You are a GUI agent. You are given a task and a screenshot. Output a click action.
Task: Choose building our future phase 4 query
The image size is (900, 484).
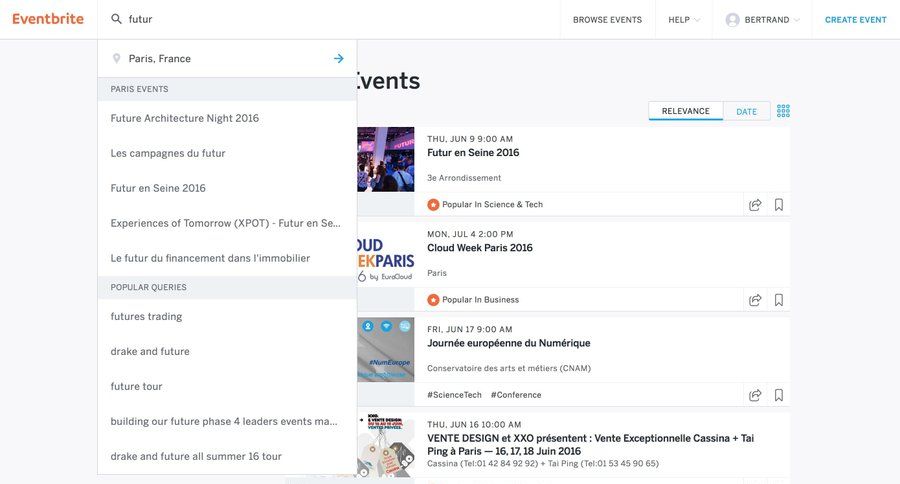(227, 421)
